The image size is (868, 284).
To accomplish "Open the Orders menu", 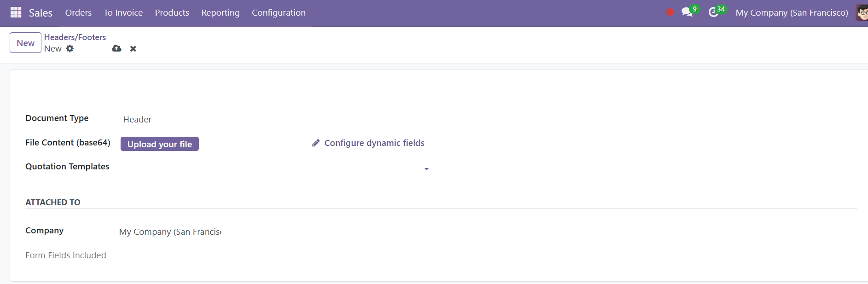I will coord(78,13).
